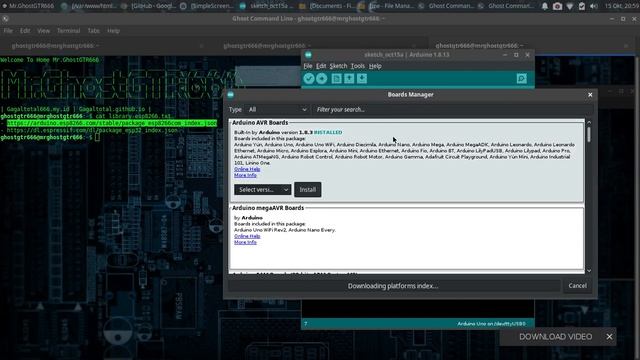Click the espressif esp32 index URL in terminal

(x=92, y=131)
